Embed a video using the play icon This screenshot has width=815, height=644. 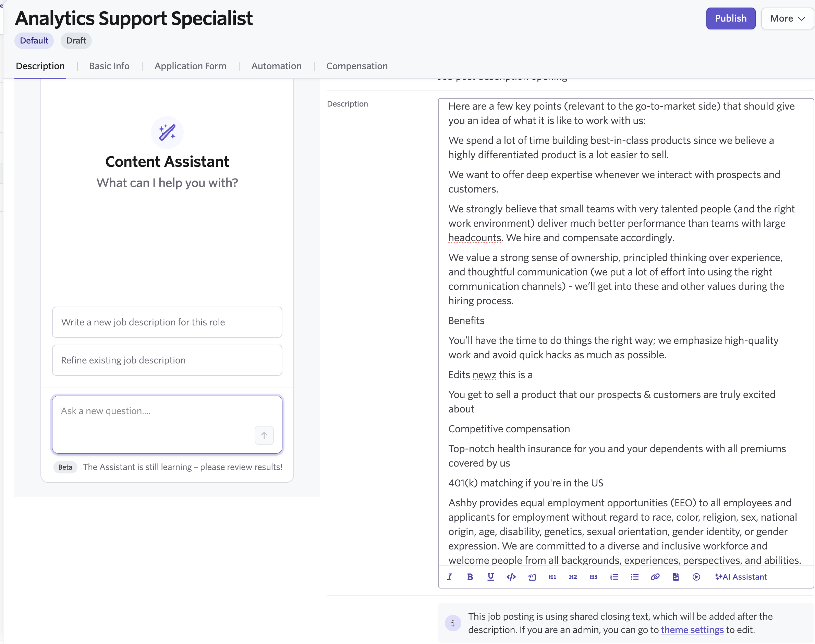pos(696,577)
